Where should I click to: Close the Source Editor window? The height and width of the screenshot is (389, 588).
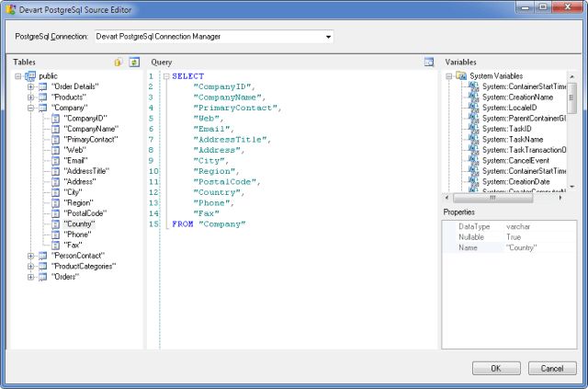point(568,6)
